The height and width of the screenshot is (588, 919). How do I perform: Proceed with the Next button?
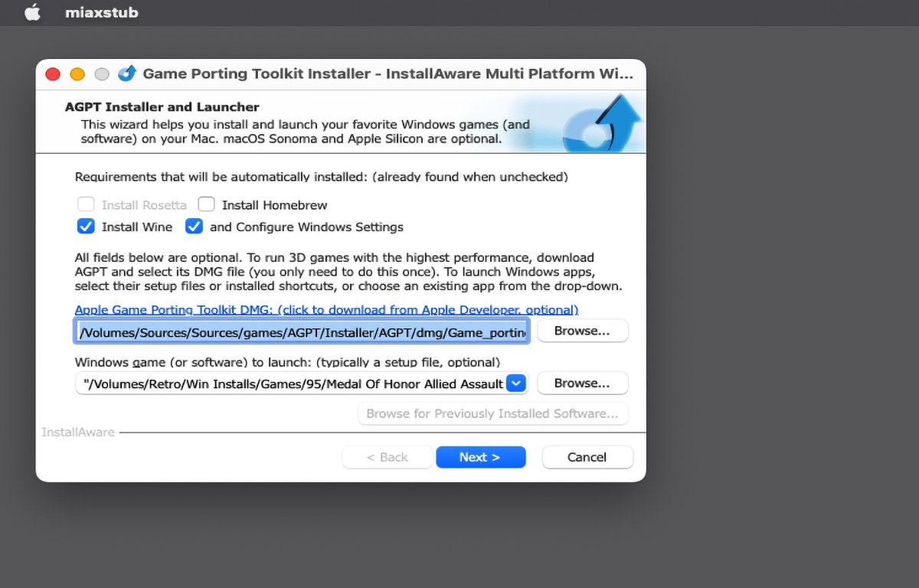click(480, 457)
